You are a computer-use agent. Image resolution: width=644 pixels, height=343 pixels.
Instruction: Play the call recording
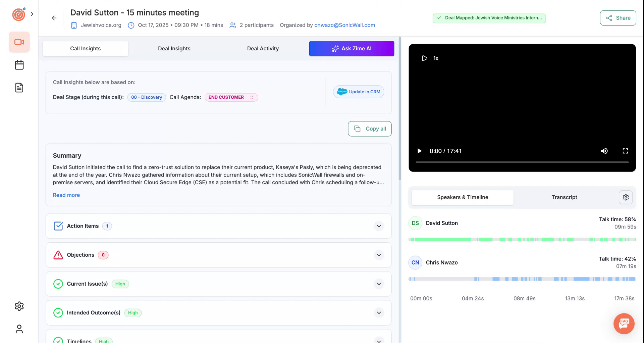click(x=419, y=151)
